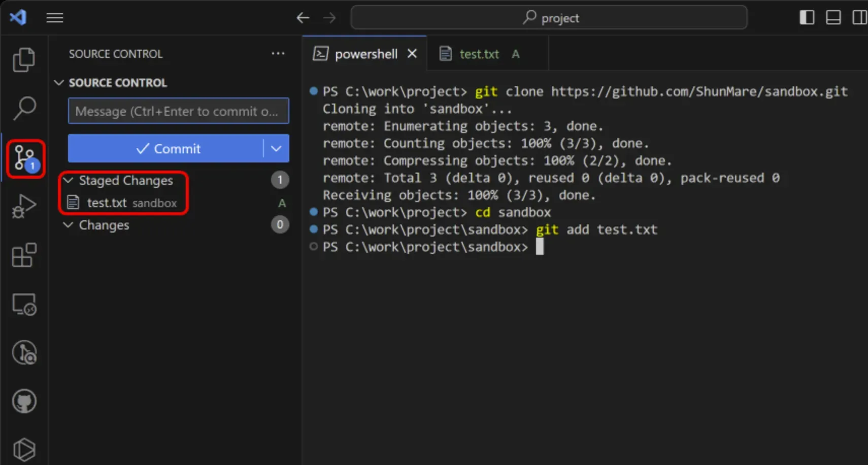Open the Run and Debug view

click(24, 206)
